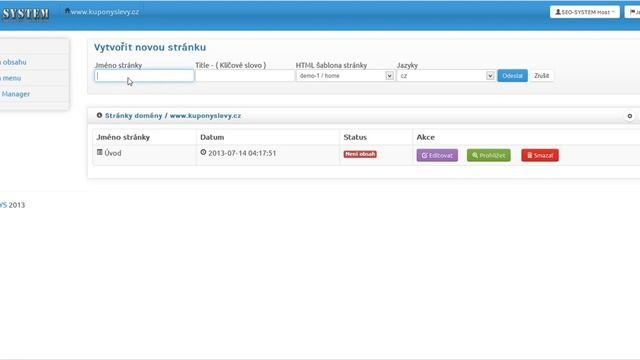640x360 pixels.
Task: Focus the Jméno stránky input field
Action: tap(144, 76)
